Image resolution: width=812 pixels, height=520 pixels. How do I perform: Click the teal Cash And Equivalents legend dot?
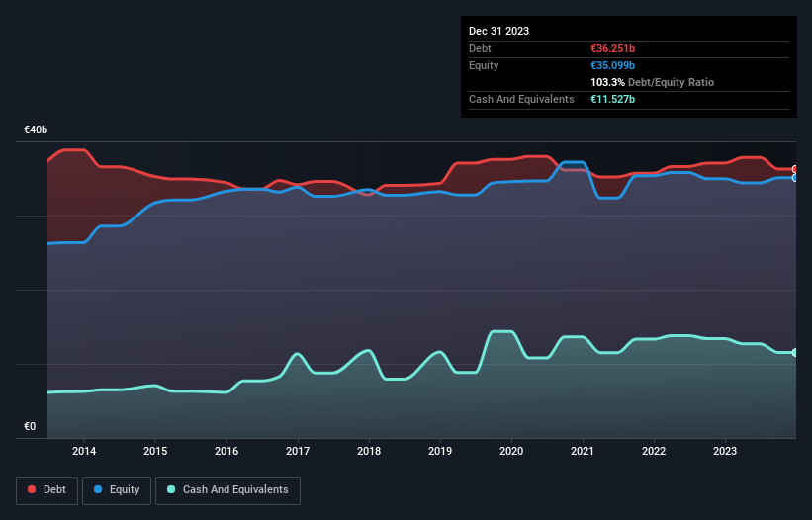[x=171, y=489]
